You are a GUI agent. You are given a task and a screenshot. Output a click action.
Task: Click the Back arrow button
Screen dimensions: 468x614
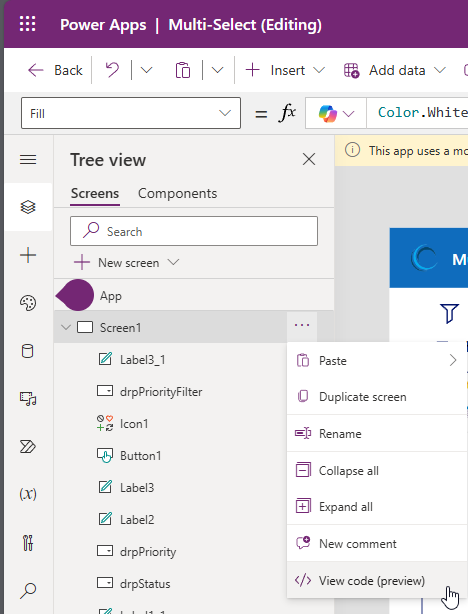[55, 70]
